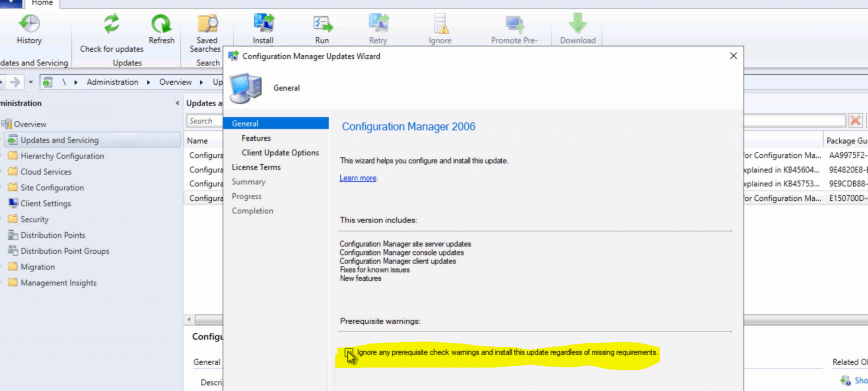Screen dimensions: 868x391
Task: Select the row with GUID AA9975F2
Action: point(848,156)
